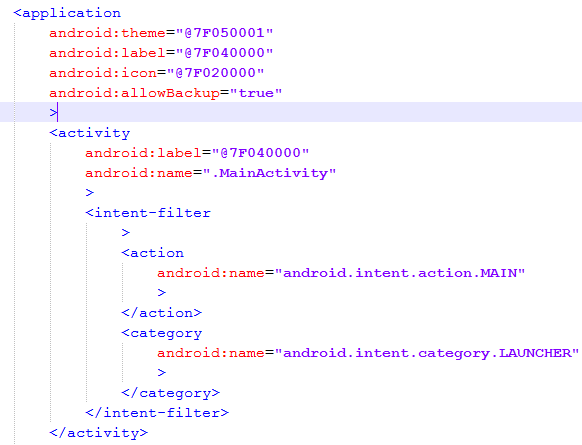Click the icon value "@7F020000"

click(x=215, y=73)
